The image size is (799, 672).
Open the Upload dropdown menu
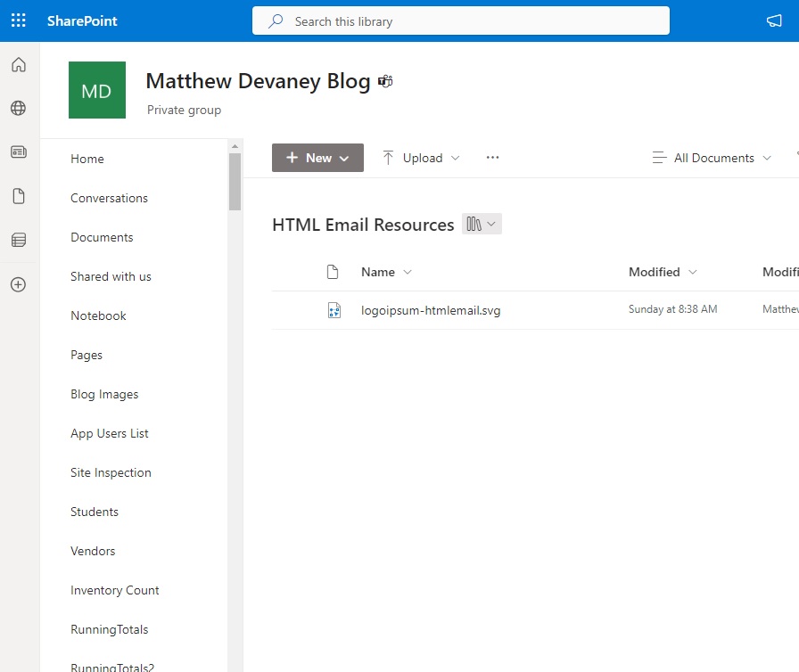[x=455, y=158]
